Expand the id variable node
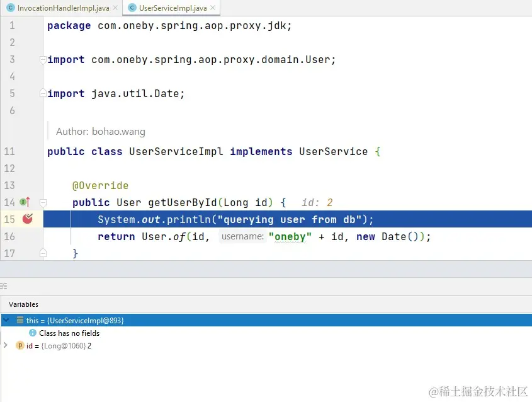This screenshot has width=532, height=402. (x=5, y=345)
